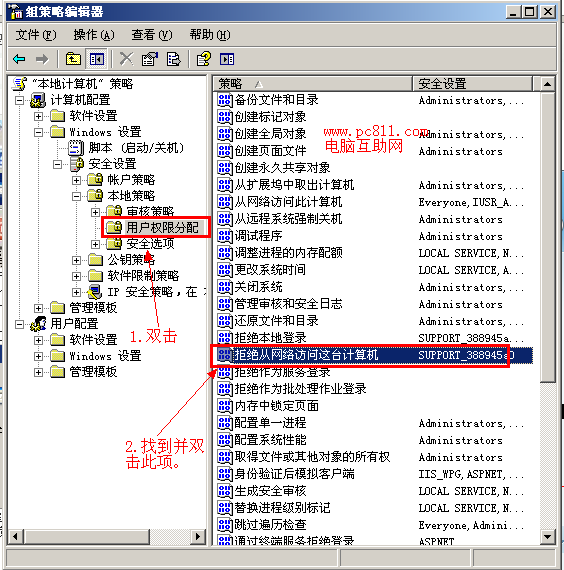Click the 管理模板 folder icon under 计算机配置

point(57,308)
